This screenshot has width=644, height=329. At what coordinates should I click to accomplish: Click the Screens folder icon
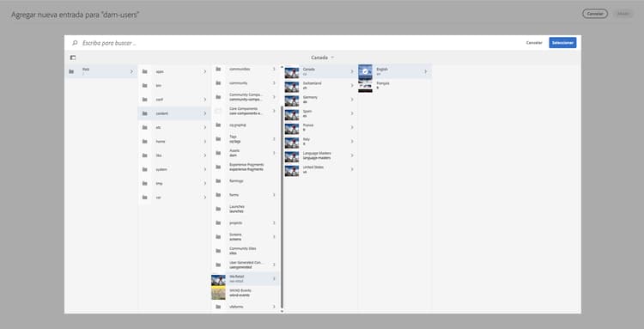click(218, 236)
